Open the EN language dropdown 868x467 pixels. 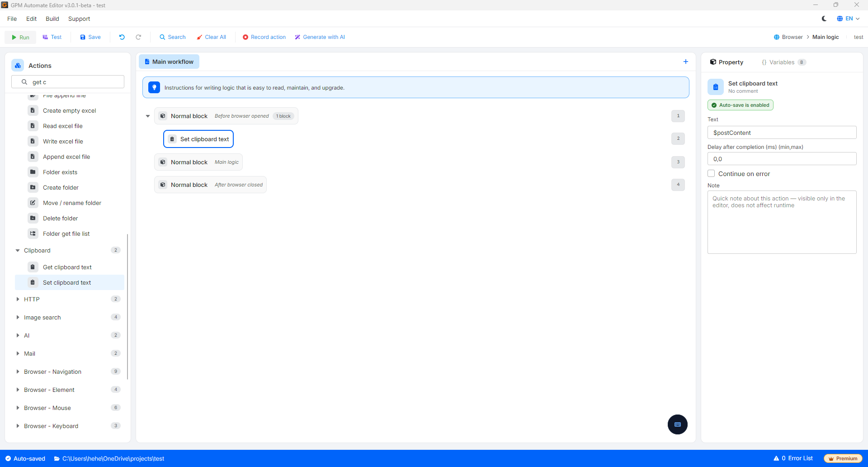click(848, 19)
